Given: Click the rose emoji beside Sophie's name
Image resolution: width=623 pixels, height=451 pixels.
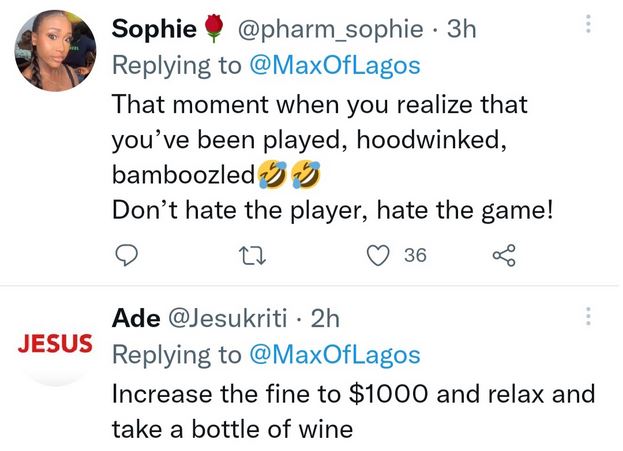Looking at the screenshot, I should point(209,30).
